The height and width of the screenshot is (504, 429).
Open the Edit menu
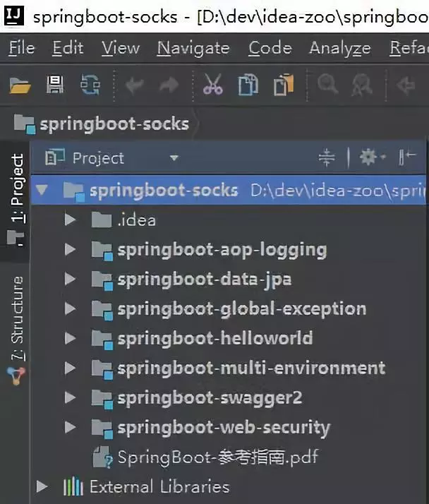[x=68, y=48]
